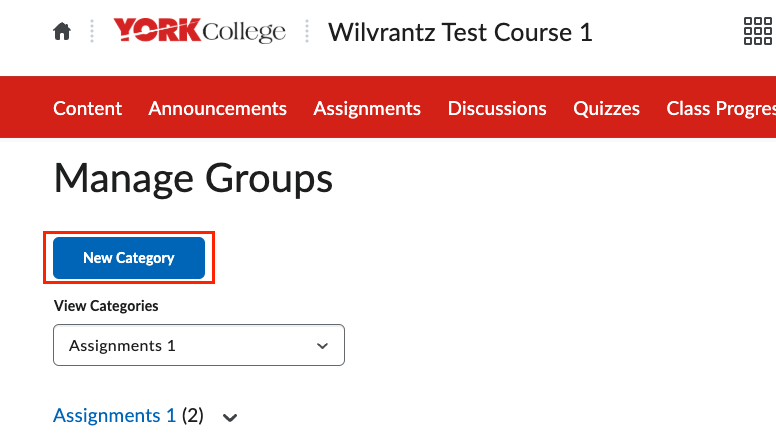Click dotted divider beside home icon
776x443 pixels.
pos(92,31)
